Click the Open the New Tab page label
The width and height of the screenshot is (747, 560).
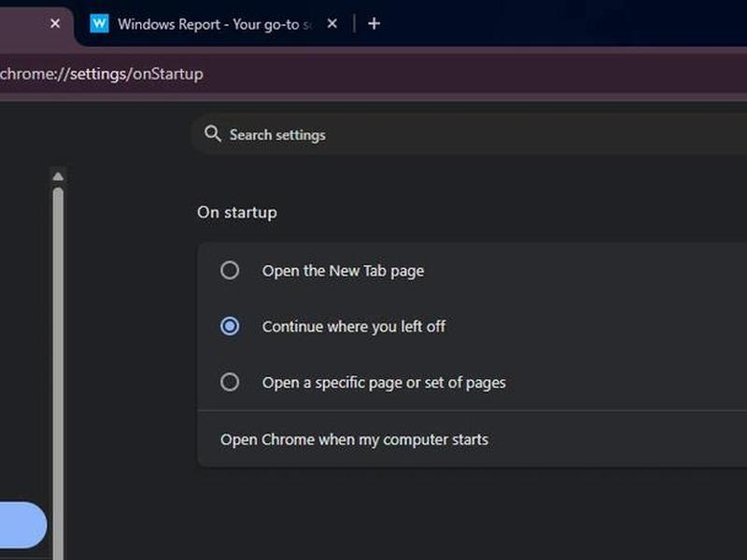(343, 271)
